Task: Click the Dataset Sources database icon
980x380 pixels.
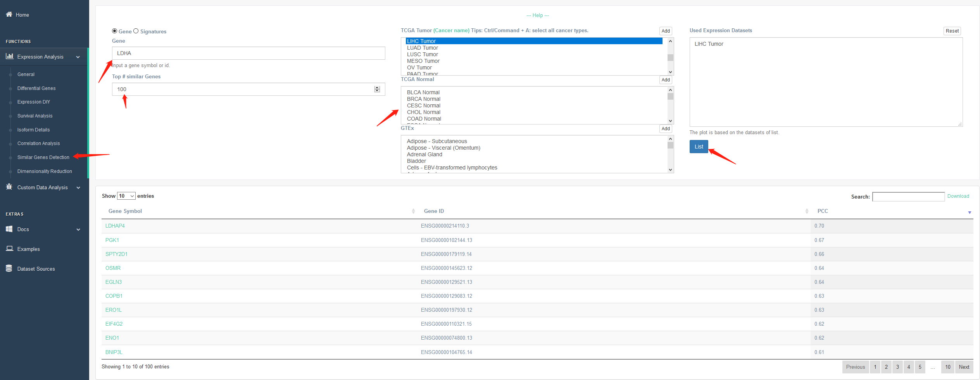Action: [x=9, y=268]
